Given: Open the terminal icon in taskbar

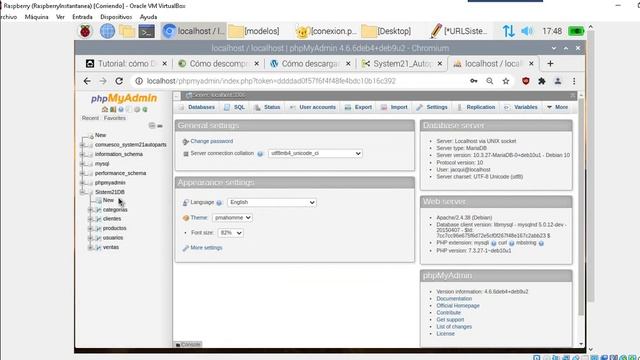Looking at the screenshot, I should (147, 31).
